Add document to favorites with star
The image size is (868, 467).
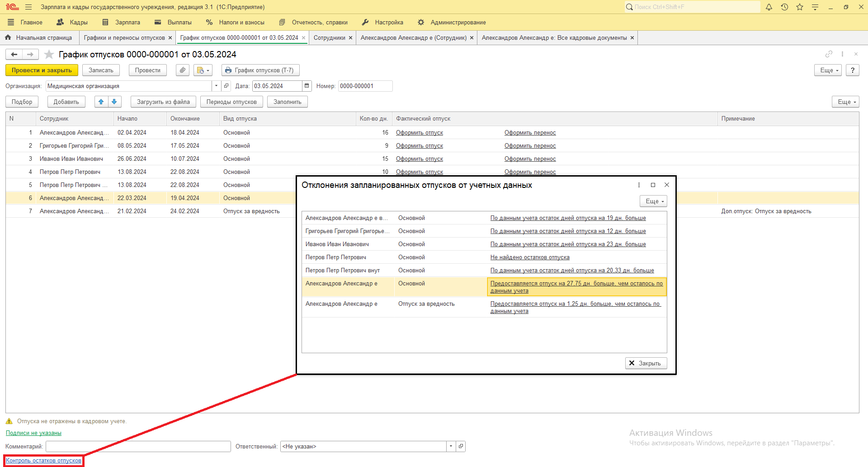[x=49, y=55]
